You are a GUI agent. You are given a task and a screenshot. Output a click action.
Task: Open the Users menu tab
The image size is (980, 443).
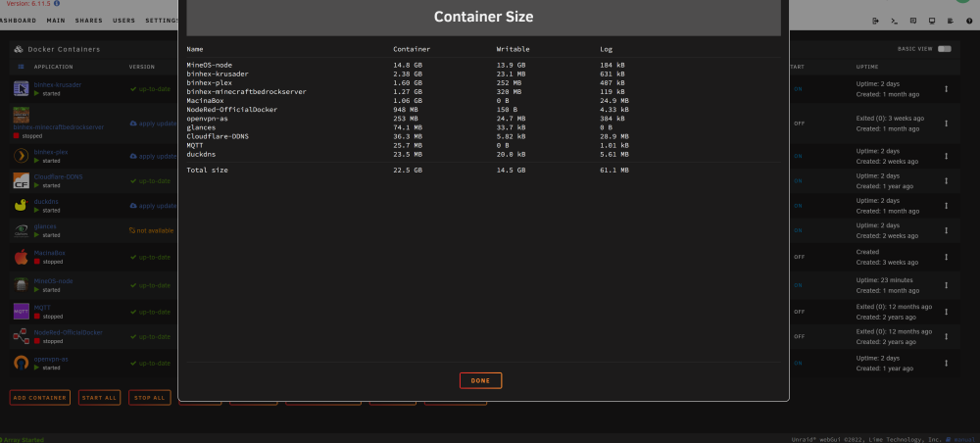pos(123,21)
